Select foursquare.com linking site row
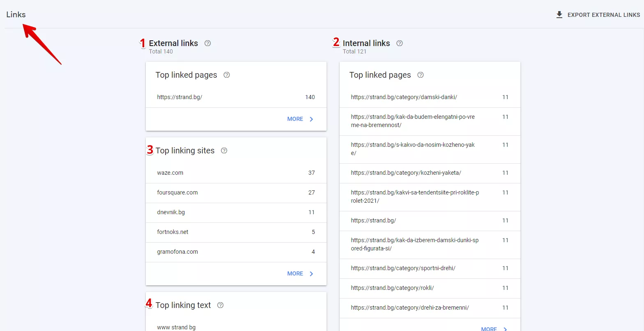Image resolution: width=644 pixels, height=331 pixels. (236, 193)
